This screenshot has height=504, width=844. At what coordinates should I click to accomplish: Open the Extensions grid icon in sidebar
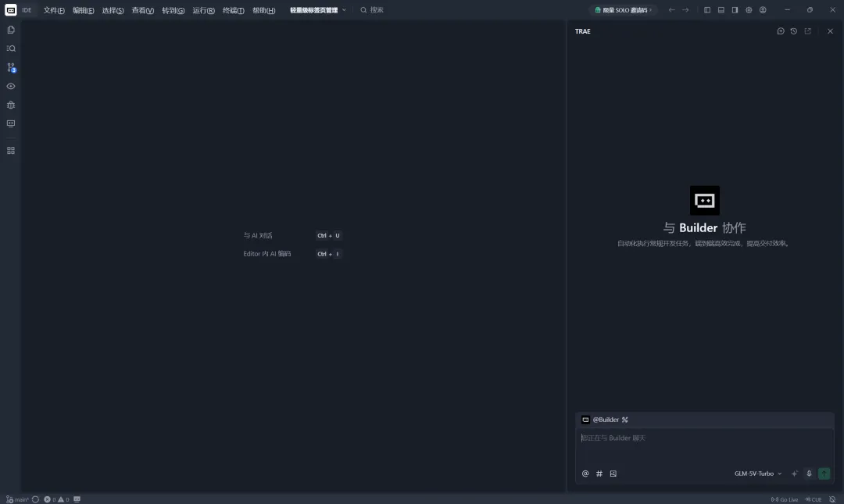tap(11, 151)
